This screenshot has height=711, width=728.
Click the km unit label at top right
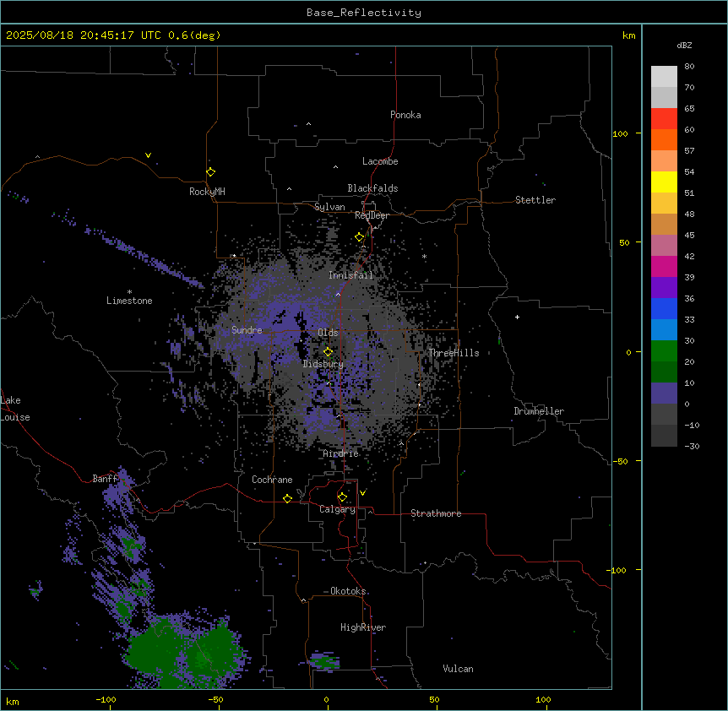(629, 35)
